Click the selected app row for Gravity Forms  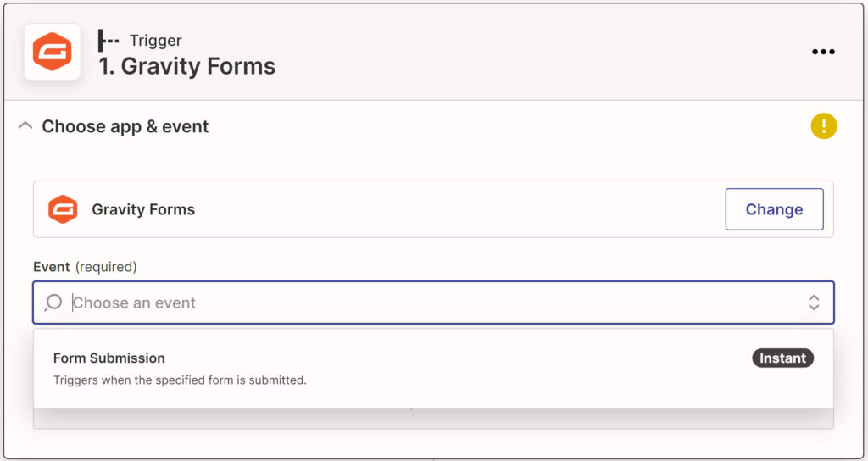(433, 209)
